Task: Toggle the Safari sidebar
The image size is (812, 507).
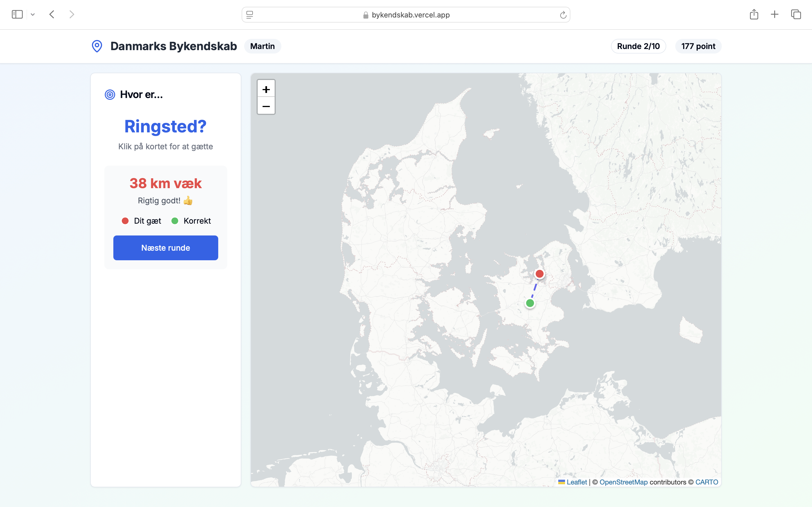Action: [x=17, y=14]
